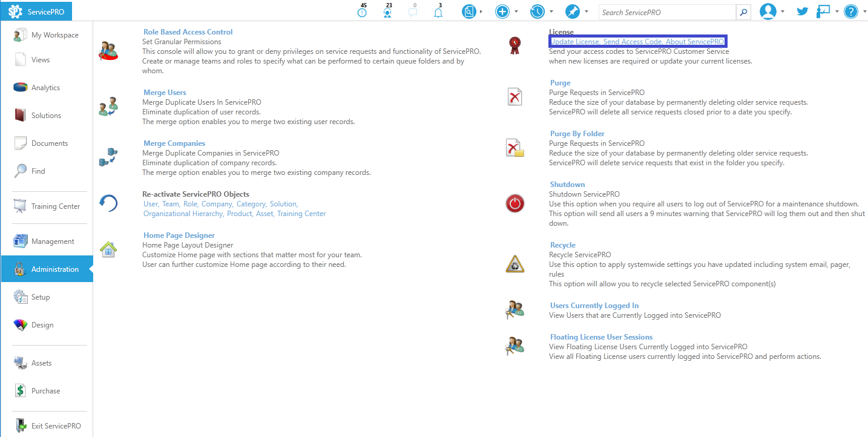Click the pin toolbar icon
Image resolution: width=868 pixels, height=437 pixels.
pos(572,11)
